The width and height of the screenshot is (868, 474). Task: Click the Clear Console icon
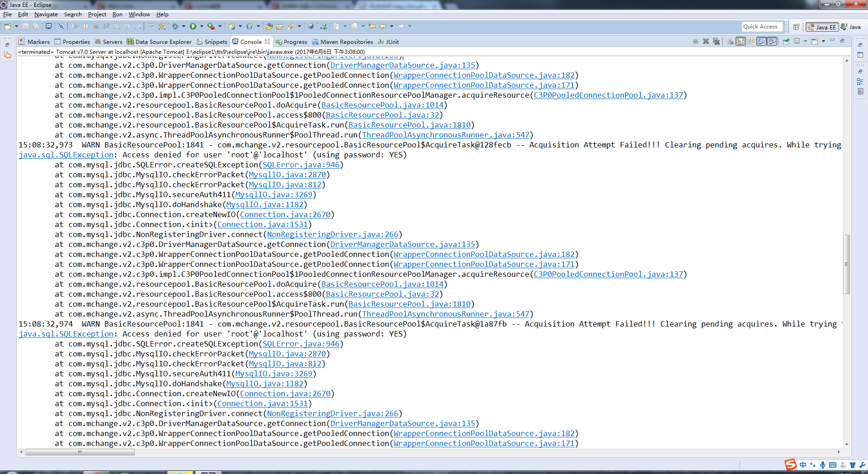click(x=730, y=41)
